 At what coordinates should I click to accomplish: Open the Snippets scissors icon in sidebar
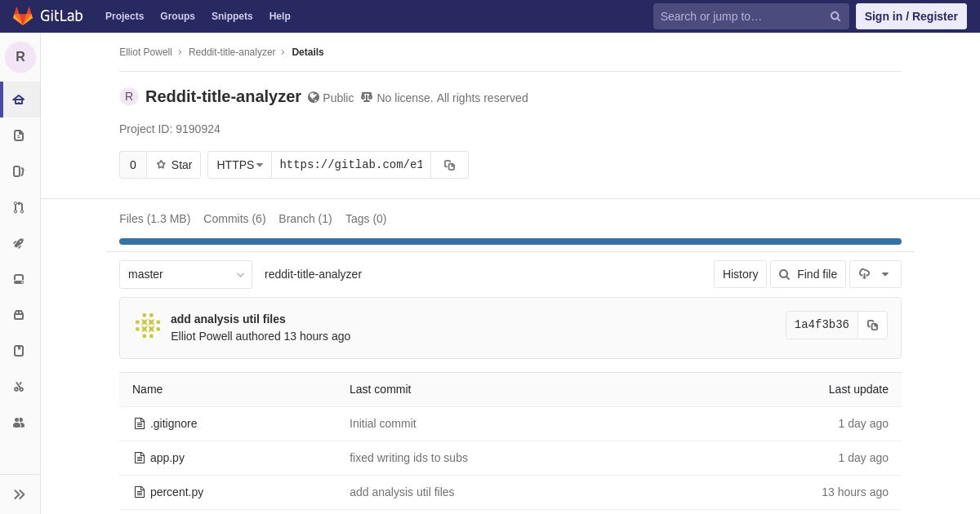pos(19,387)
